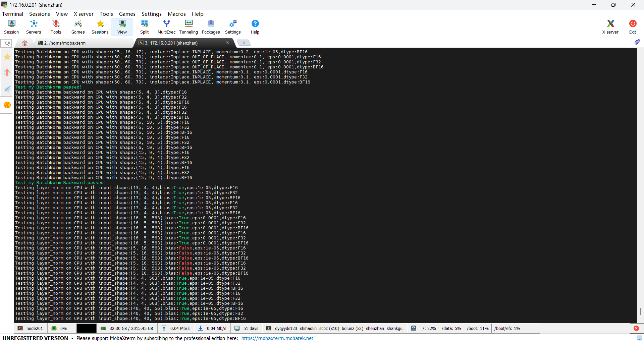Click the '/: 22%' root disk entry
Viewport: 644px width, 342px height.
(x=429, y=328)
